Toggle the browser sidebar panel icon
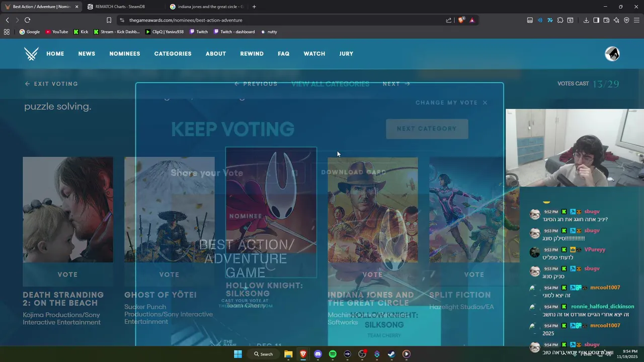The image size is (644, 362). tap(596, 20)
